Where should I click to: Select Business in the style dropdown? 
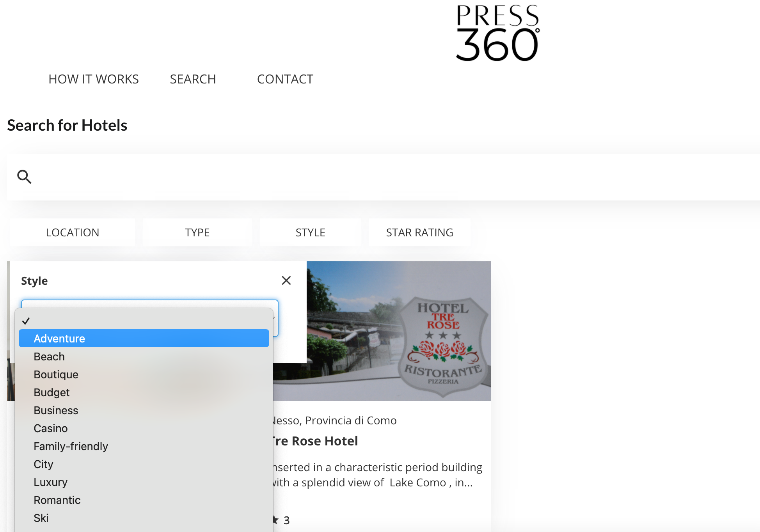[144, 410]
